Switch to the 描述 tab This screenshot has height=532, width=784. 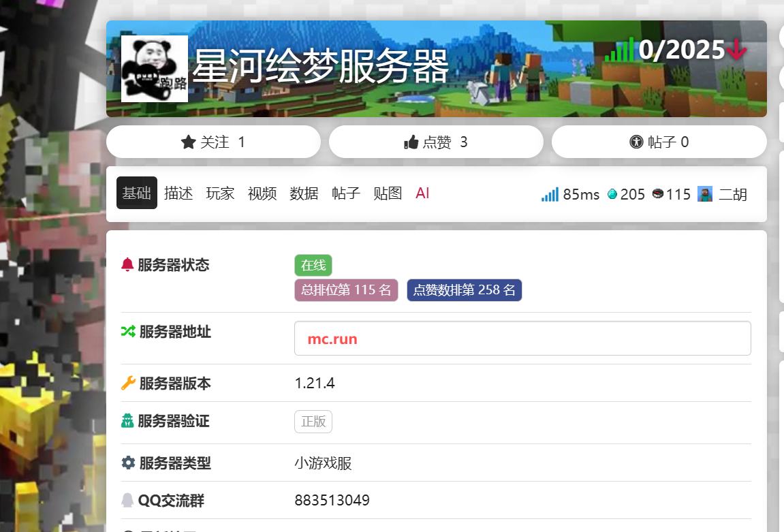tap(178, 193)
